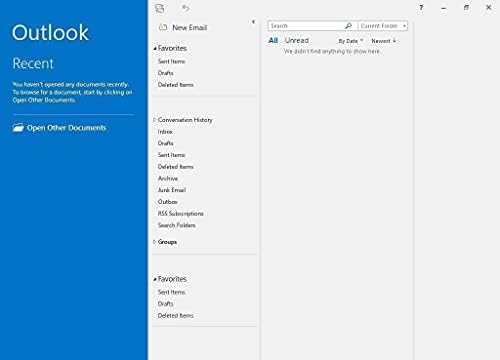
Task: Open the Help question mark icon
Action: click(x=421, y=7)
